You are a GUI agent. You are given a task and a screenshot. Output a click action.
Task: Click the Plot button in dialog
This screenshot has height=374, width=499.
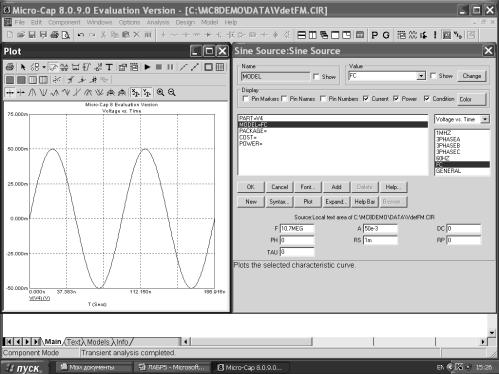point(308,202)
